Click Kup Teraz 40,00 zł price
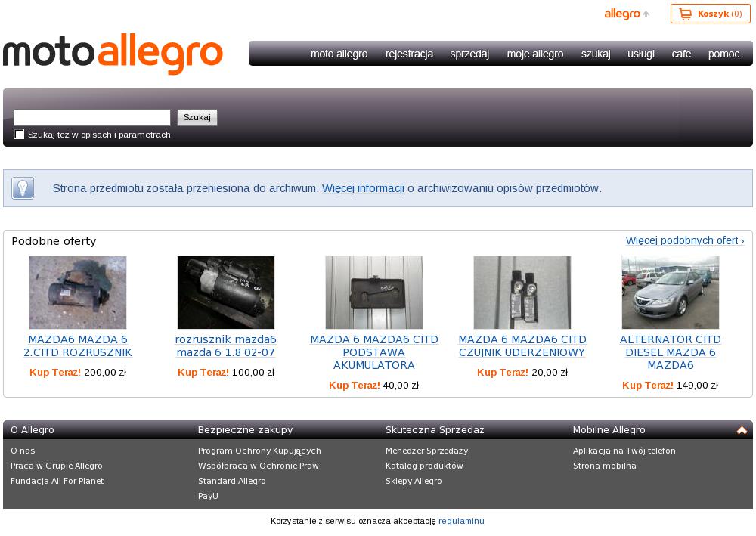Screen dimensions: 756x536 [374, 386]
